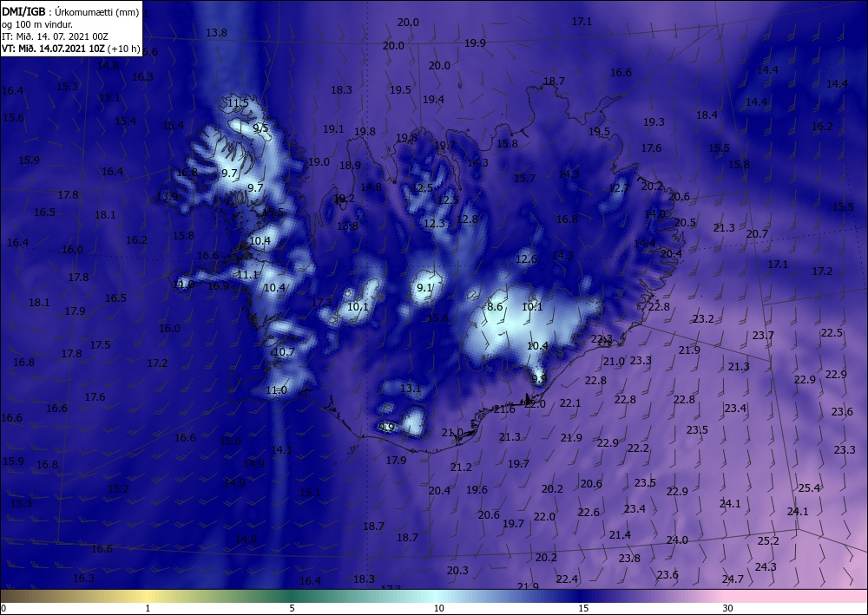Screen dimensions: 868x615
Task: Click the map value '13.9'
Action: click(x=168, y=197)
